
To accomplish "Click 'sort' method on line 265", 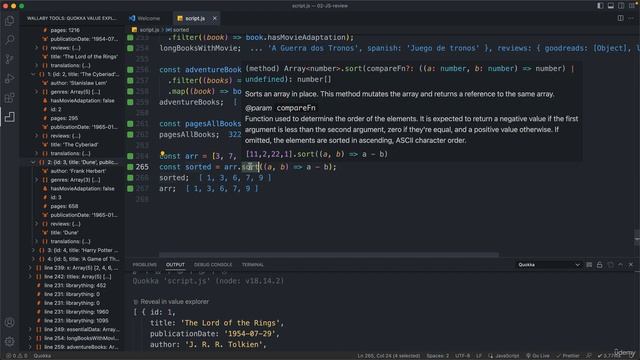I will coord(250,167).
